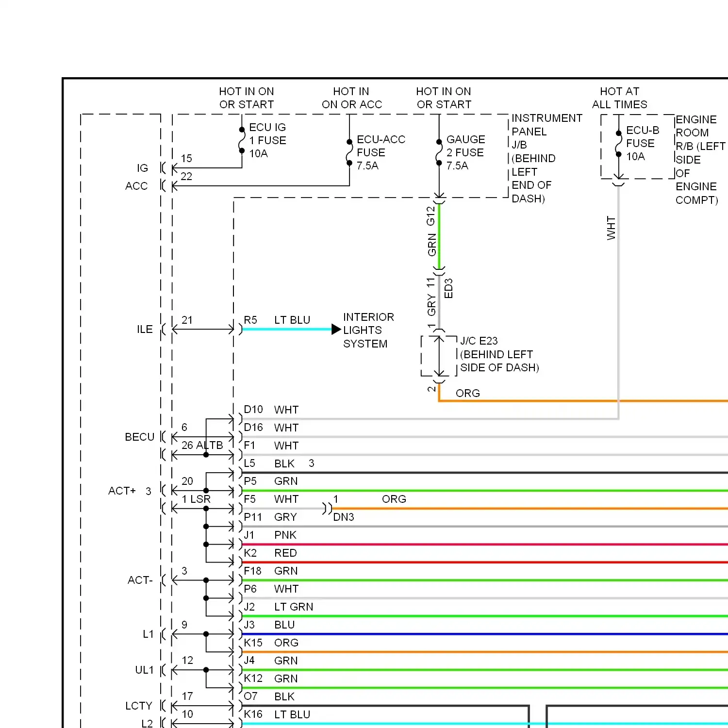Click the O7 BLK wire label
Screen dimensions: 728x728
[x=269, y=696]
